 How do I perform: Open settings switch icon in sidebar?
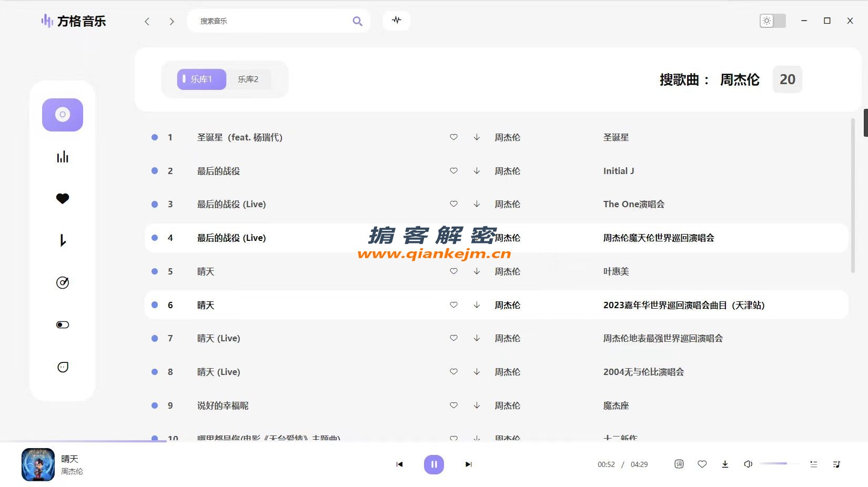[x=63, y=324]
